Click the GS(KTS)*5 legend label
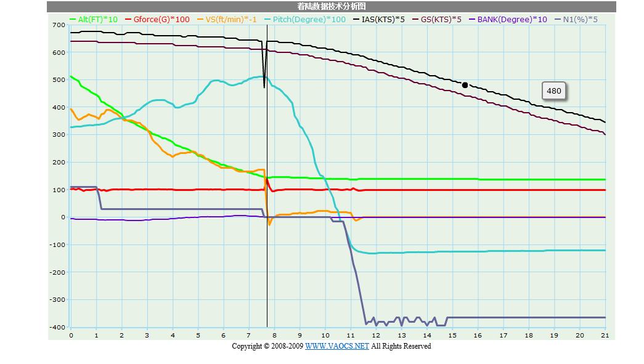This screenshot has height=364, width=644. (441, 20)
